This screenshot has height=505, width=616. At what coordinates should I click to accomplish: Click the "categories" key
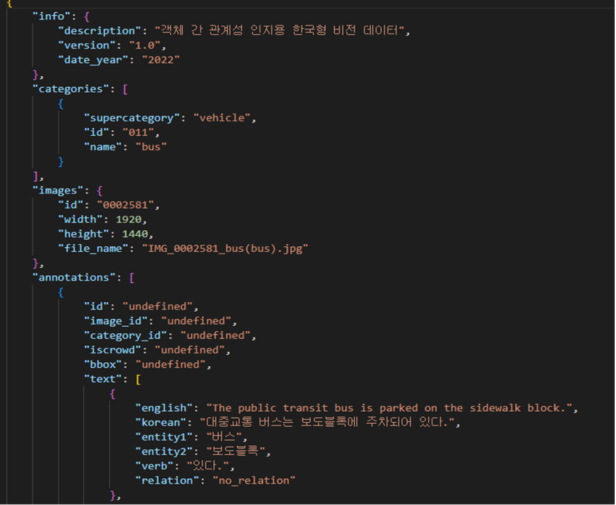(x=70, y=89)
